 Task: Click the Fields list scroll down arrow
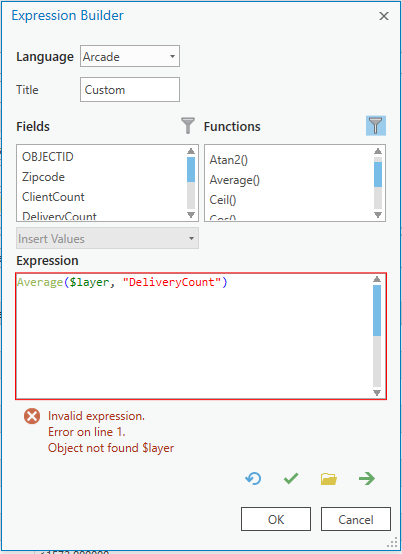tap(191, 215)
